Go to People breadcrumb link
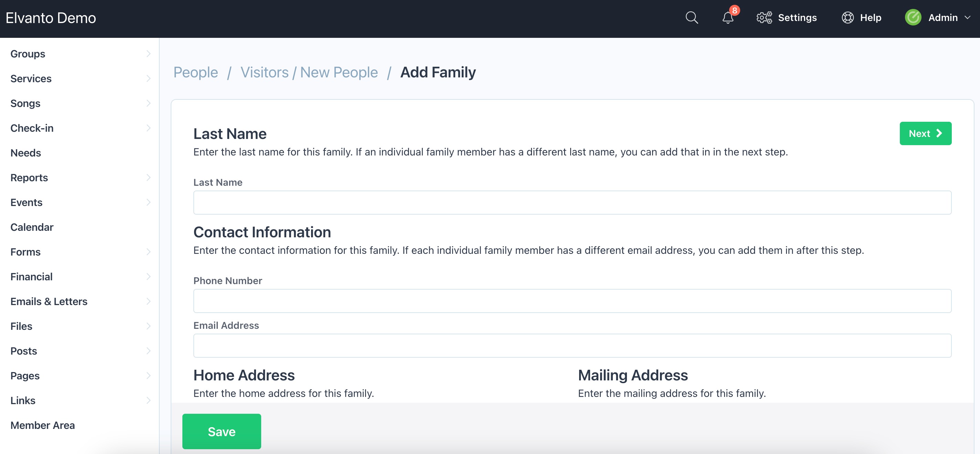This screenshot has width=980, height=454. tap(195, 72)
